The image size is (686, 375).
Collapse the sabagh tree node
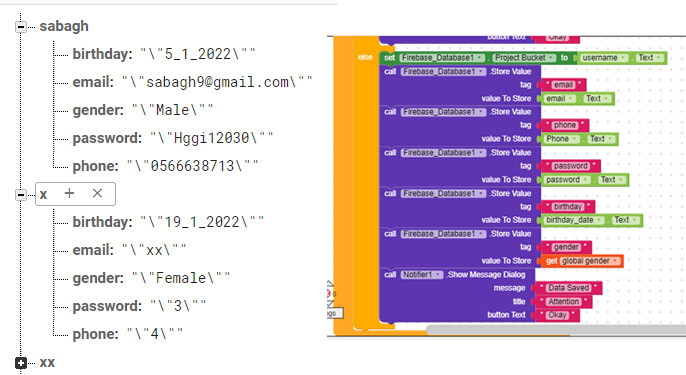point(21,27)
